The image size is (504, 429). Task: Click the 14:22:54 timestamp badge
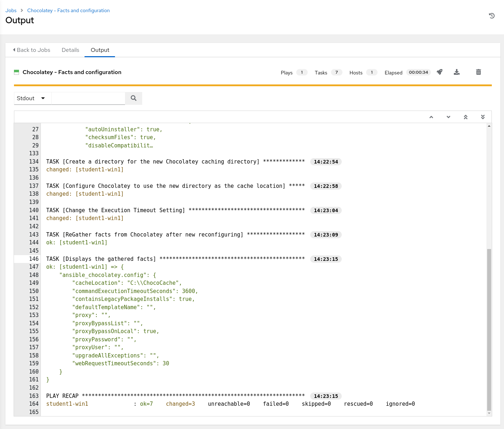pyautogui.click(x=326, y=162)
